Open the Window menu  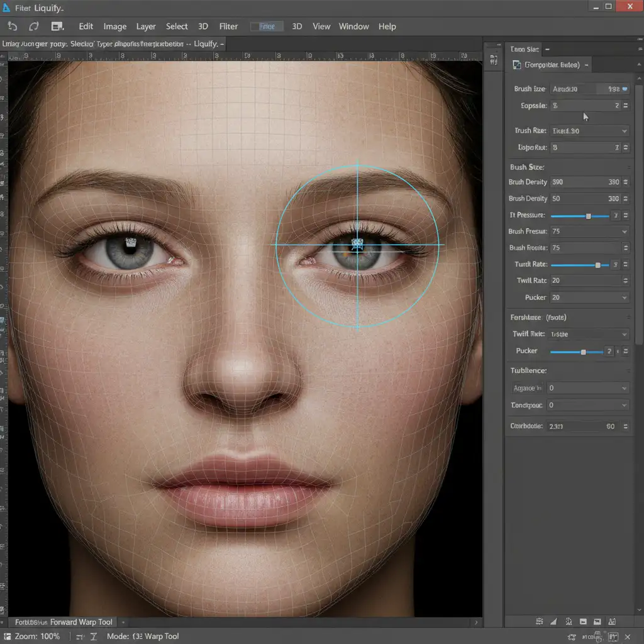(353, 26)
